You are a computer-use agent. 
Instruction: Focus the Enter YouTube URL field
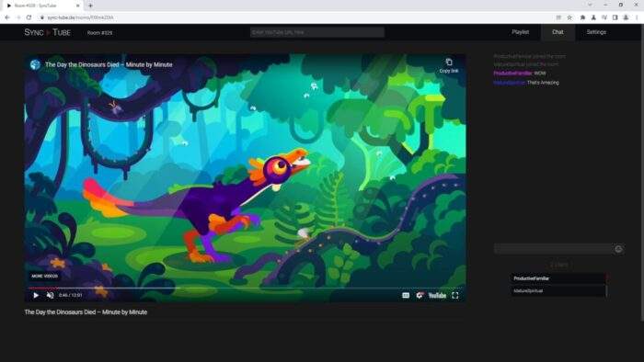pos(317,32)
